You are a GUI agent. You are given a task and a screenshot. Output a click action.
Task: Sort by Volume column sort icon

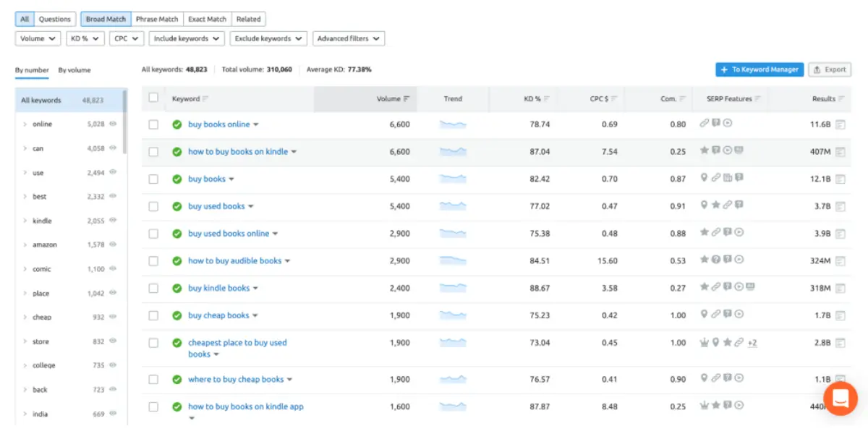tap(407, 99)
